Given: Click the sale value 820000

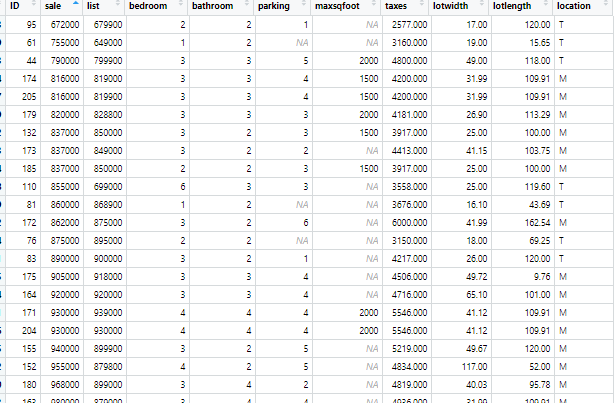Looking at the screenshot, I should click(65, 115).
